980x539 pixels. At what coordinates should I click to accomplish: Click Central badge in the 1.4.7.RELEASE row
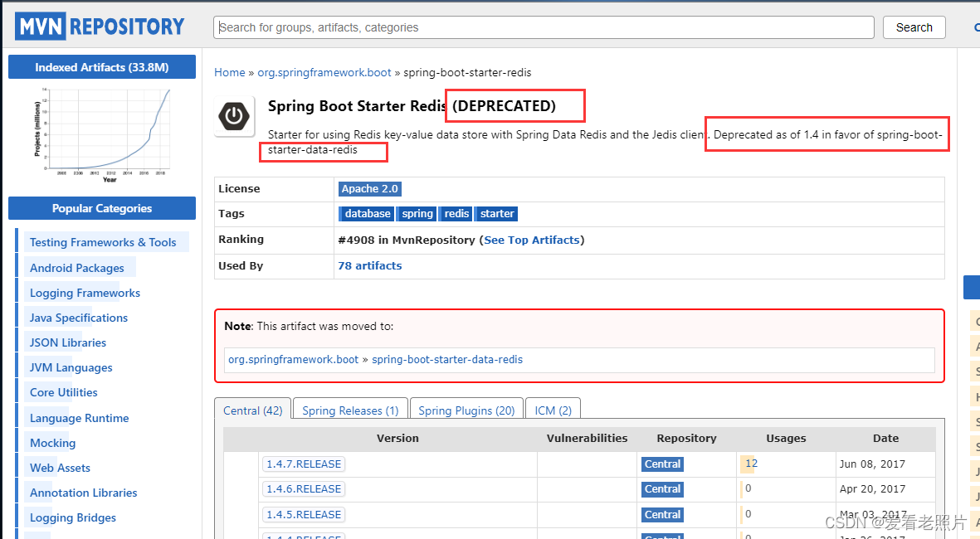[662, 464]
